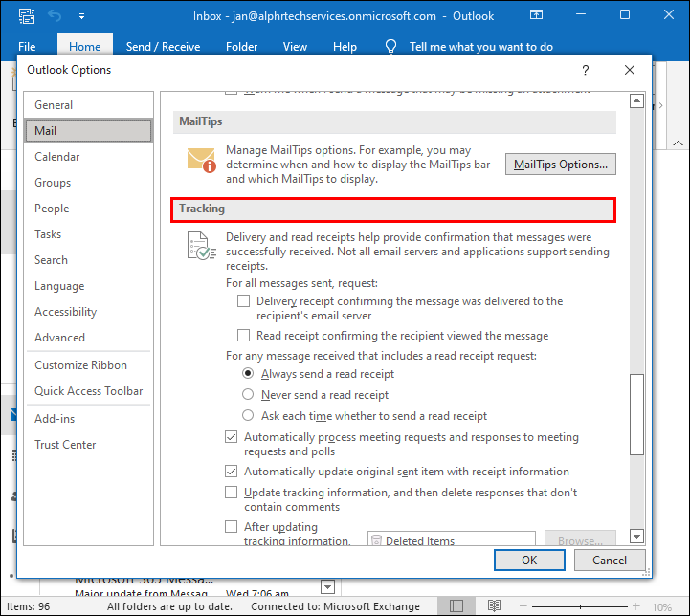Click Cancel in Outlook Options
Screen dimensions: 690x616
point(610,561)
